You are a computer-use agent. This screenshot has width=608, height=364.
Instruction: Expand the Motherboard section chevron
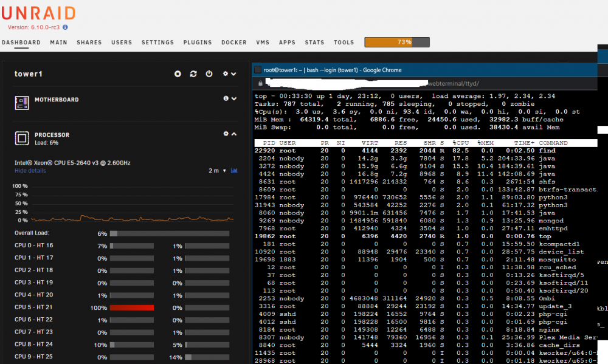[234, 98]
